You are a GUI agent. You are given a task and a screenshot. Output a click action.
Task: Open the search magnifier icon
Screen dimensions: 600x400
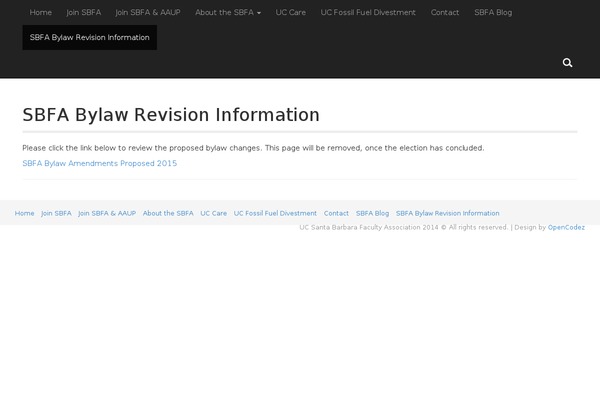click(x=567, y=62)
